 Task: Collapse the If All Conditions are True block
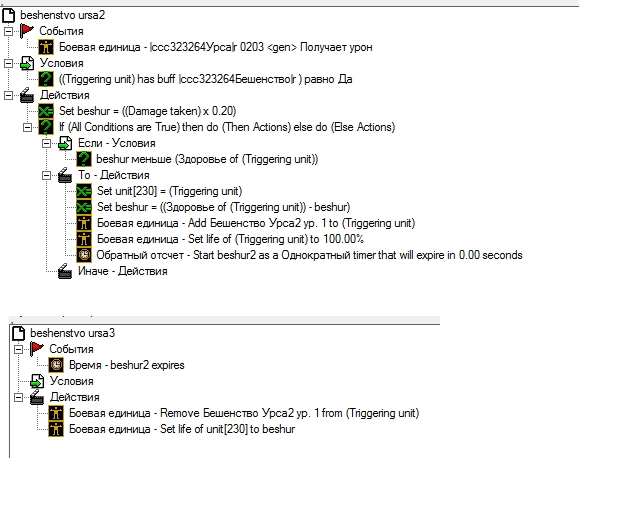[27, 127]
